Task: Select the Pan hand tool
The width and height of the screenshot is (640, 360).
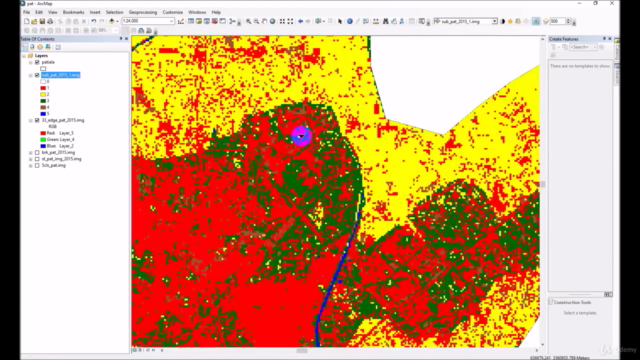Action: 264,21
